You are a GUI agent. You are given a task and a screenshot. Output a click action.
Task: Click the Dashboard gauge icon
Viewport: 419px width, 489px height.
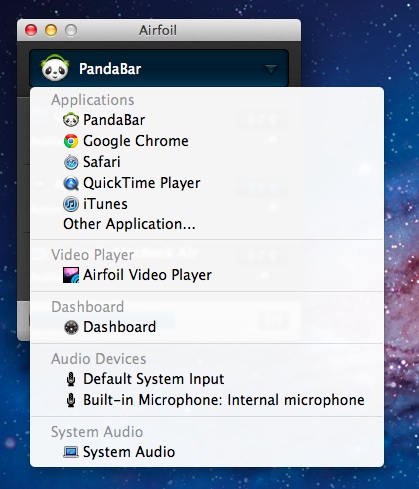tap(71, 327)
